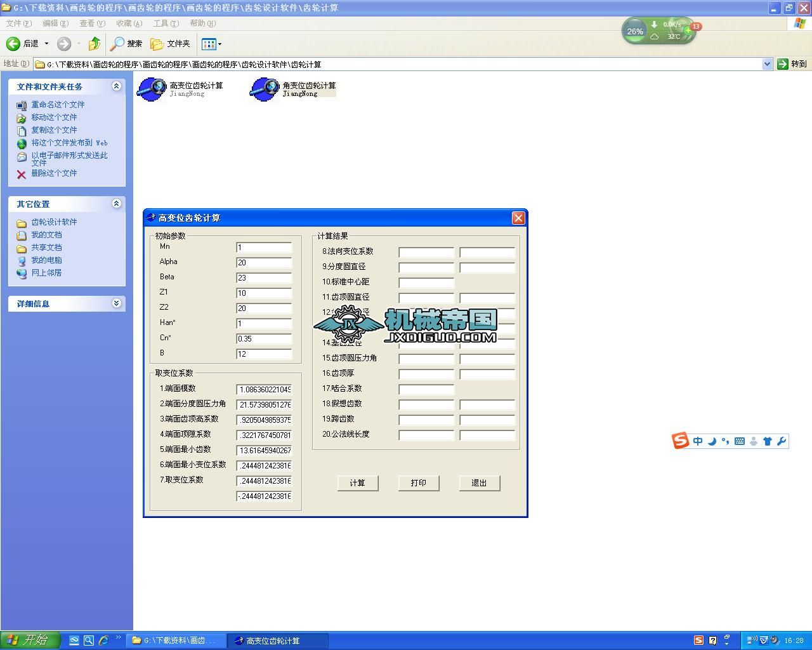812x650 pixels.
Task: Open the 帮助(H) menu
Action: [202, 23]
